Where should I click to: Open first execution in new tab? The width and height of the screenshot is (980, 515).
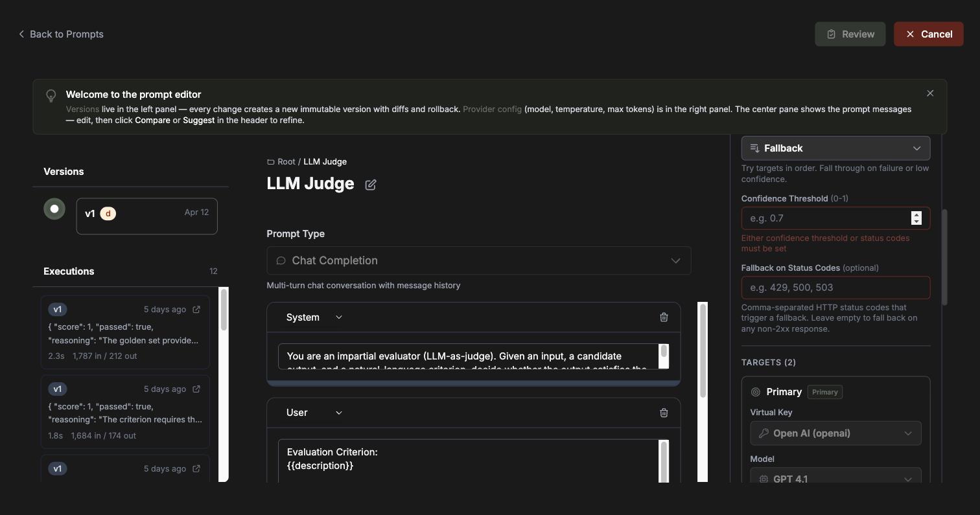[x=196, y=310]
